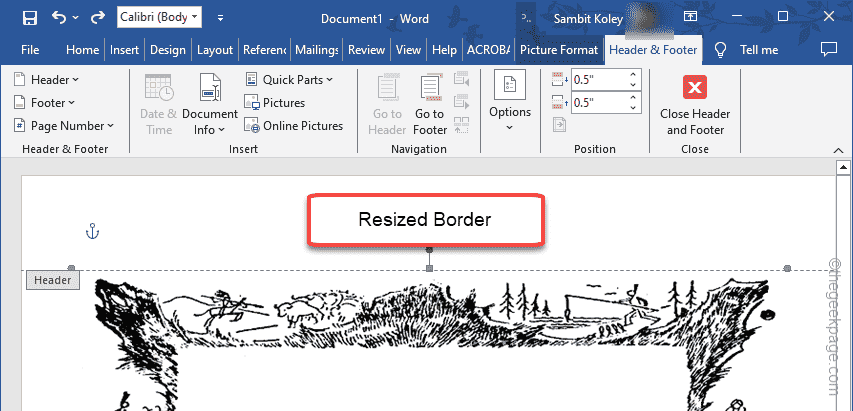The width and height of the screenshot is (853, 411).
Task: Click Close Header and Footer button
Action: (x=695, y=104)
